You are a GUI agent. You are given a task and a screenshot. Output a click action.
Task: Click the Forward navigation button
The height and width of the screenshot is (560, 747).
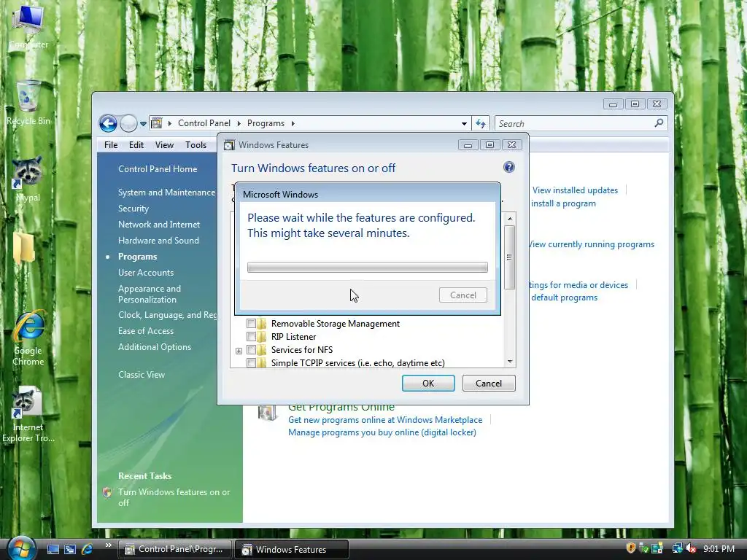coord(128,123)
